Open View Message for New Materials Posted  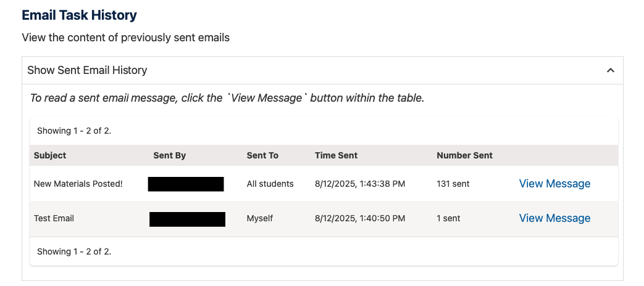click(x=554, y=184)
